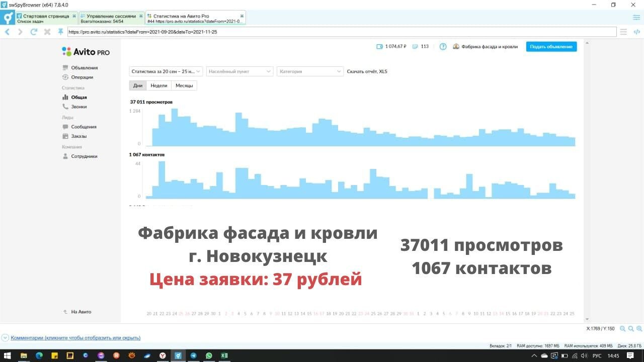The width and height of the screenshot is (644, 362).
Task: Click the Подать объявление button
Action: coord(551,47)
